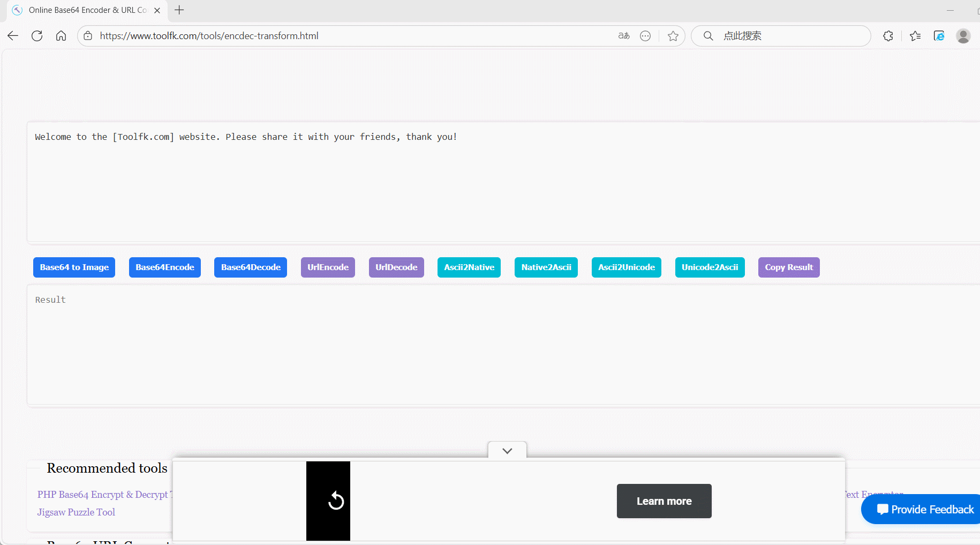Open the translate page icon

(624, 36)
